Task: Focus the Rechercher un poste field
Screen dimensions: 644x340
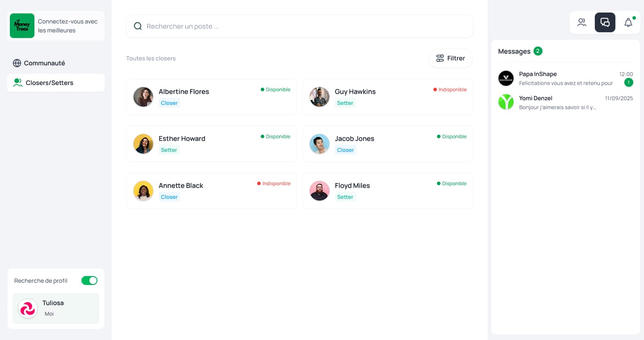Action: pos(304,26)
